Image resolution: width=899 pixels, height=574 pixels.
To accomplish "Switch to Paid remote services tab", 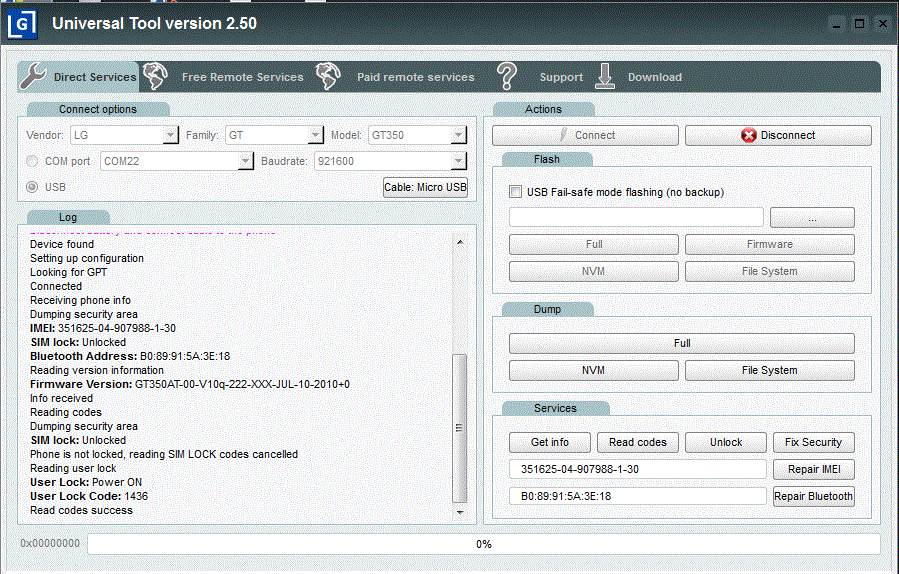I will 416,77.
